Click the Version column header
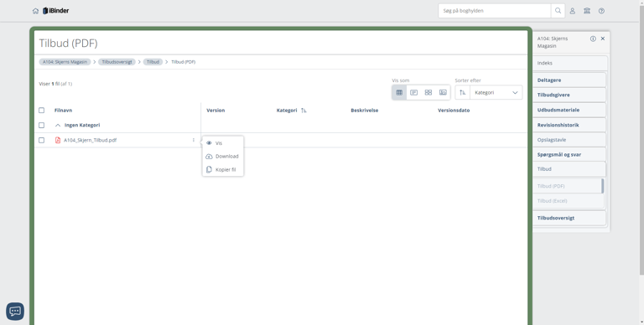The width and height of the screenshot is (644, 325). pos(216,111)
